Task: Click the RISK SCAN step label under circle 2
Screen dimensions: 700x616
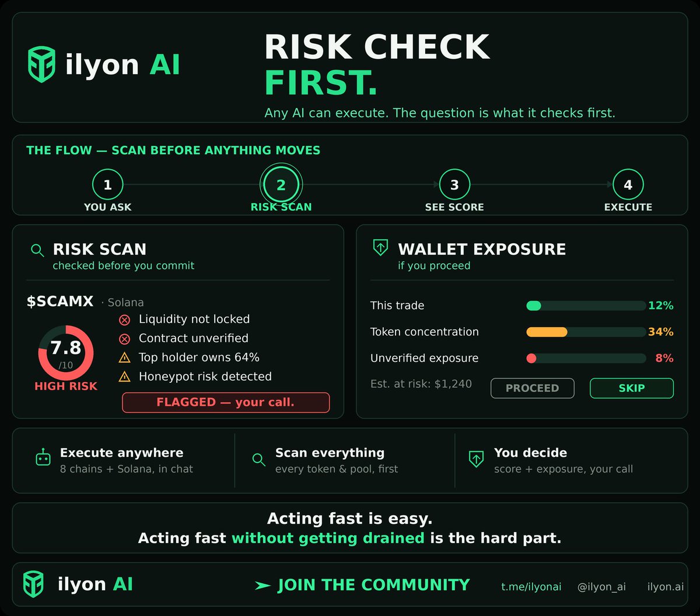Action: pos(281,207)
